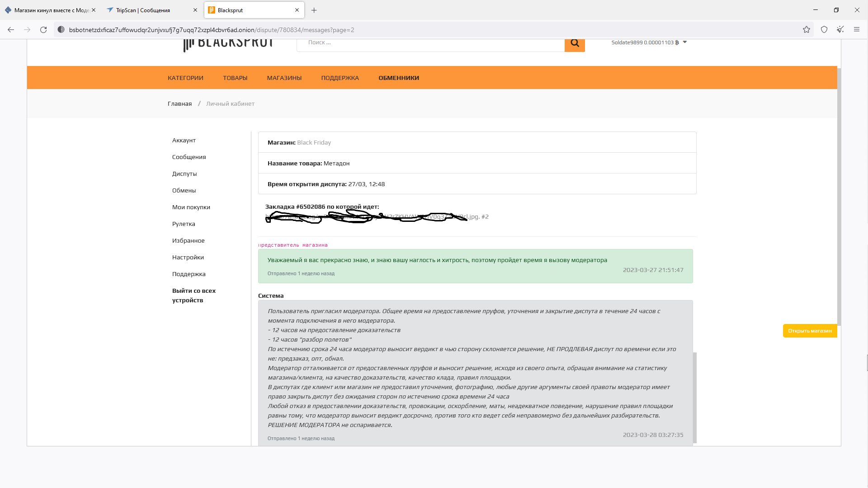Screen dimensions: 868x488
Task: Click the Black Friday shop link
Action: click(314, 142)
